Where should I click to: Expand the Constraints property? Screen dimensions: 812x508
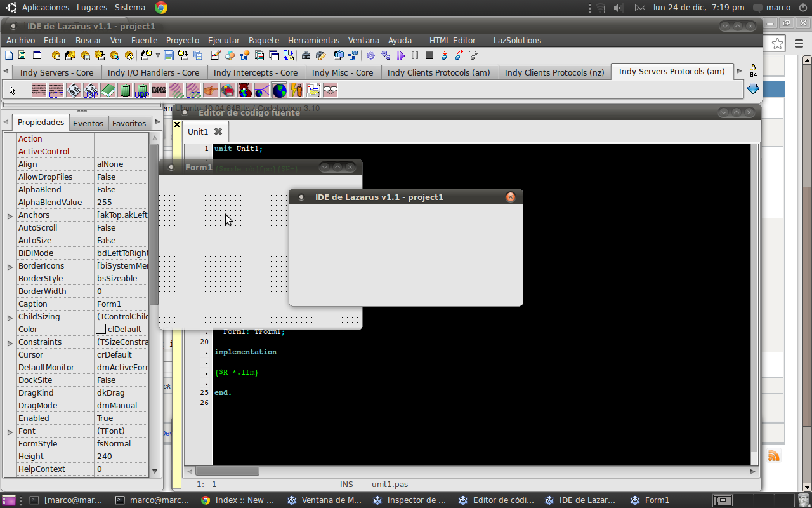coord(10,343)
